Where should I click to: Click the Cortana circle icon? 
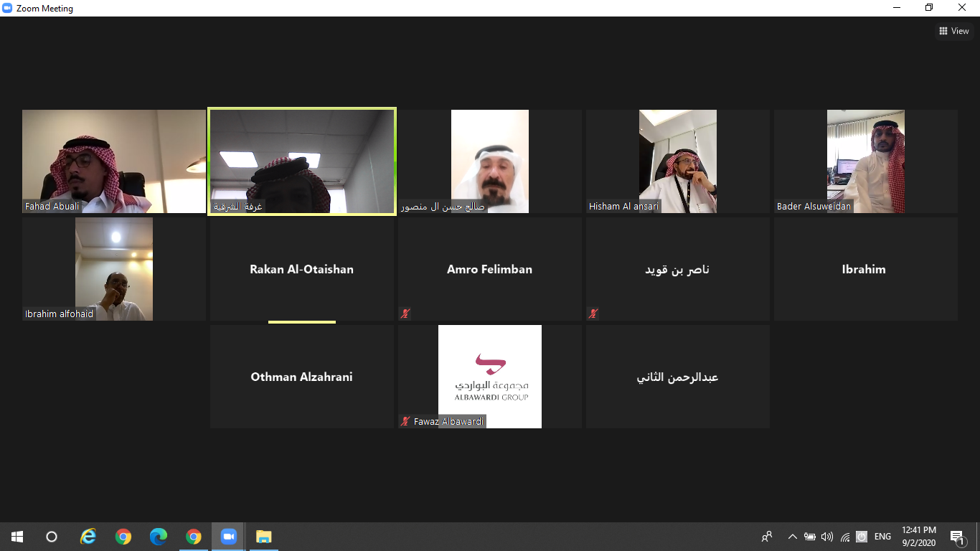52,537
